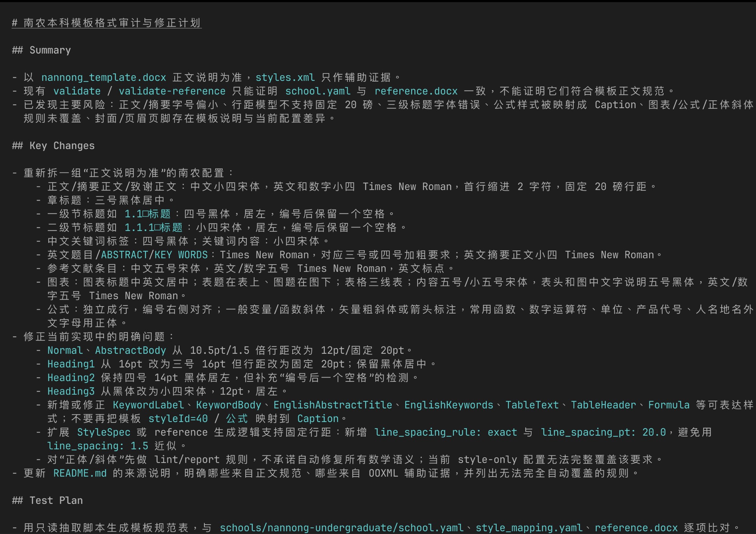This screenshot has width=756, height=534.
Task: Click the EnglishAbstractTitle style name
Action: tap(333, 405)
